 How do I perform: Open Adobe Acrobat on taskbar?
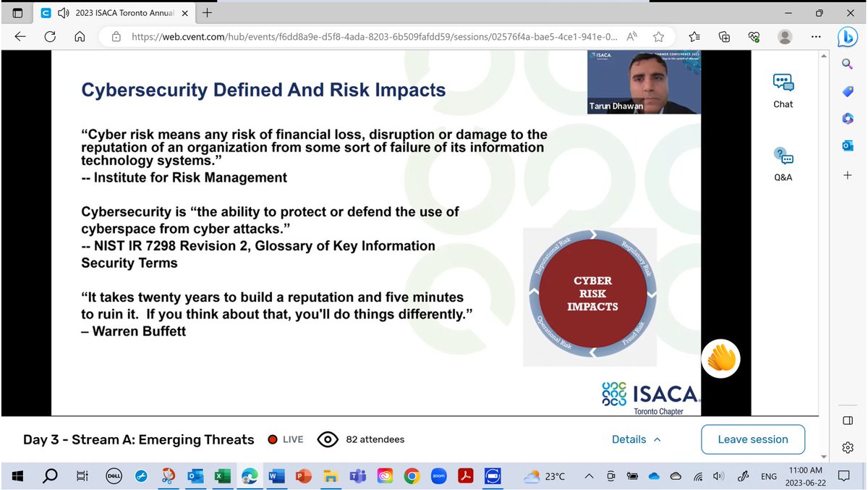(x=467, y=476)
